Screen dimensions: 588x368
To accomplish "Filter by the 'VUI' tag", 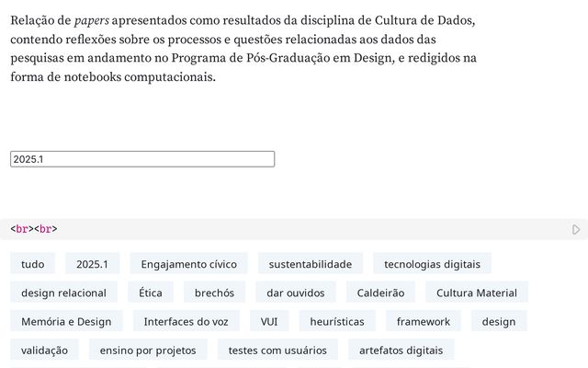I will click(x=269, y=321).
